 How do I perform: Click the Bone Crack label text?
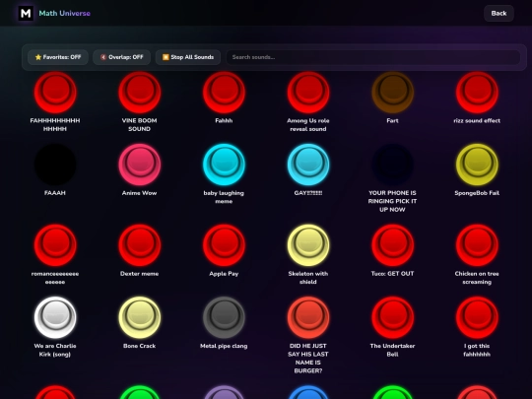(140, 346)
